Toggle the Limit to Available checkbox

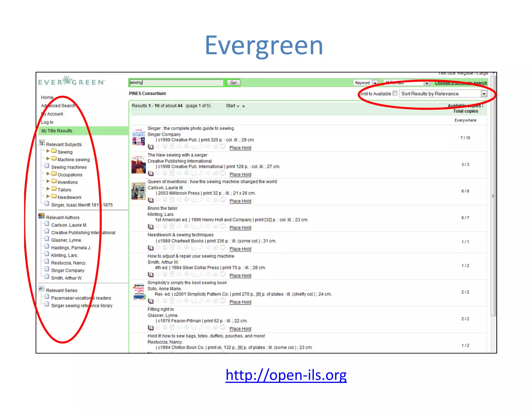pyautogui.click(x=395, y=93)
